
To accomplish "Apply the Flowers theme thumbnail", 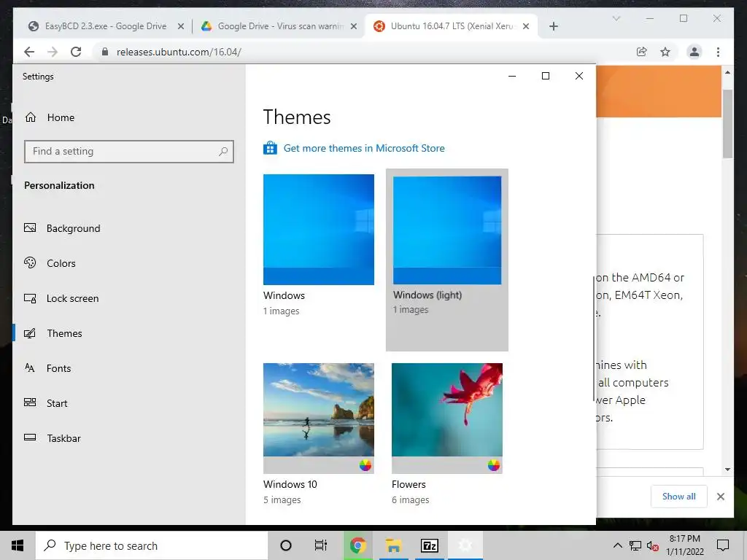I will (x=447, y=418).
